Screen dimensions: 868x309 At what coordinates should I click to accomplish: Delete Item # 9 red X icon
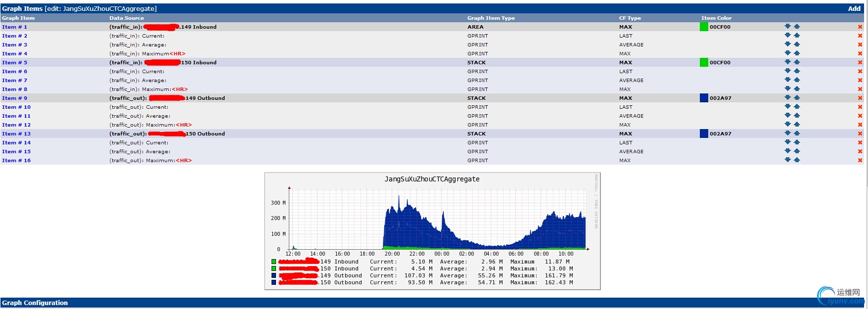(x=860, y=98)
